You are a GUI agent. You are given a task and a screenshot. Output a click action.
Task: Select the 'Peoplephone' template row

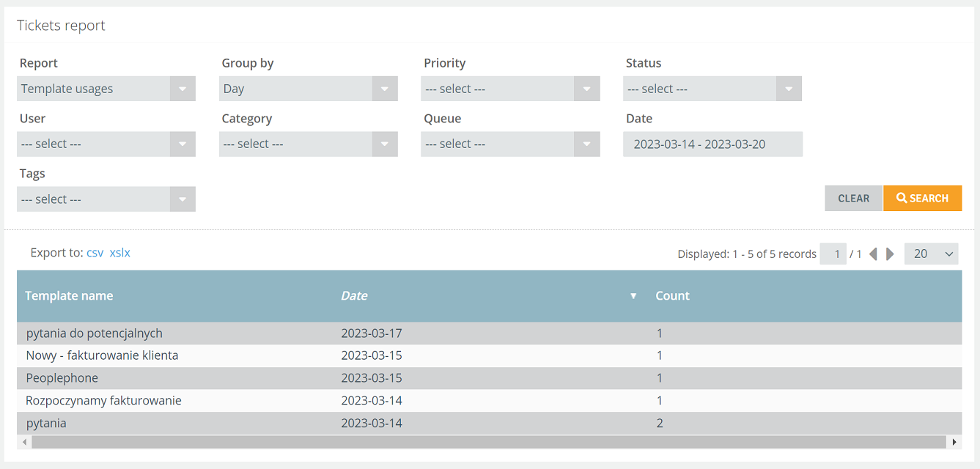(x=489, y=378)
